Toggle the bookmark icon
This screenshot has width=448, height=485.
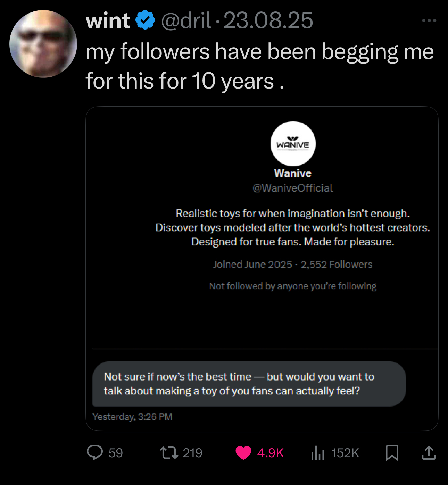(x=392, y=453)
